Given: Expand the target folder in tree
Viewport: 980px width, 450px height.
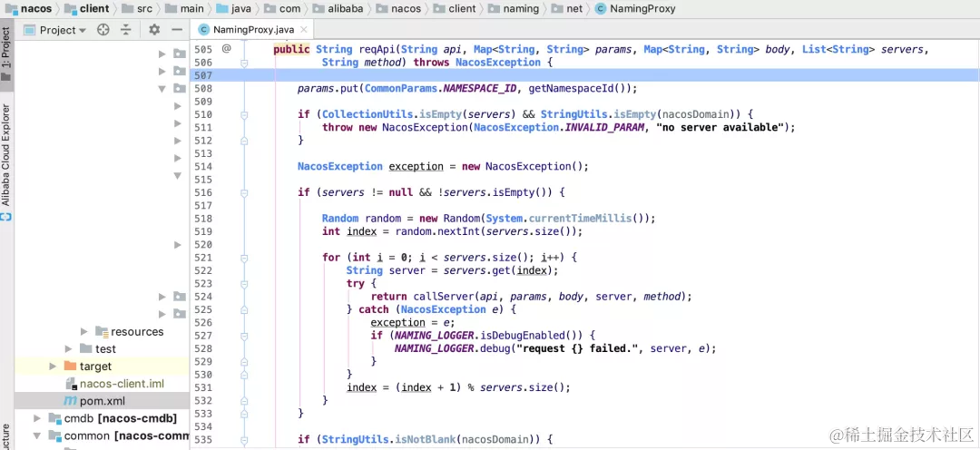Looking at the screenshot, I should (x=54, y=367).
